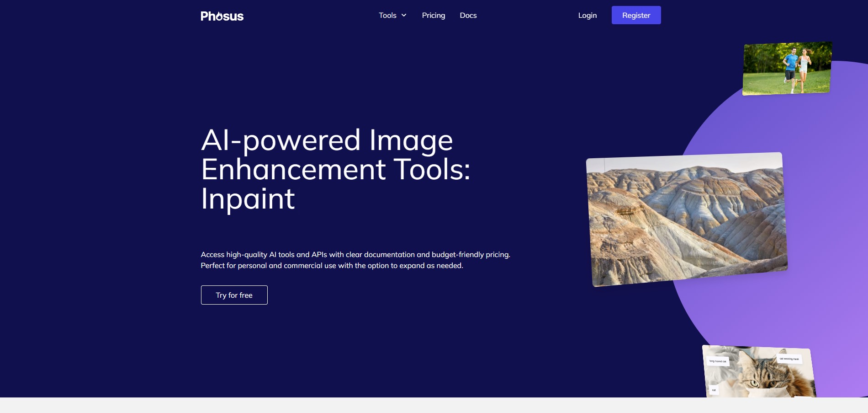Click the 'cat wearing mask' tag label
This screenshot has width=868, height=413.
pyautogui.click(x=789, y=359)
